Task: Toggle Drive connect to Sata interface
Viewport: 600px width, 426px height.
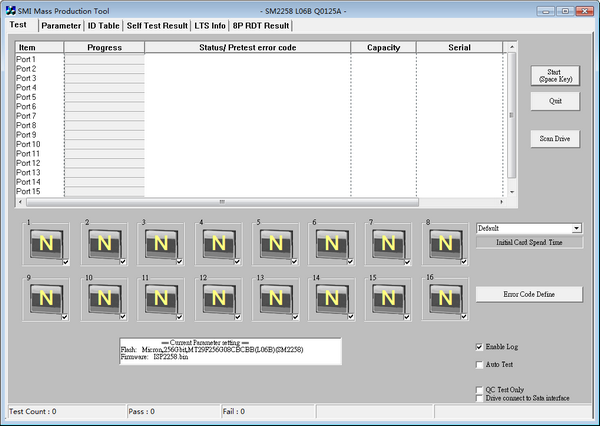Action: click(x=479, y=398)
